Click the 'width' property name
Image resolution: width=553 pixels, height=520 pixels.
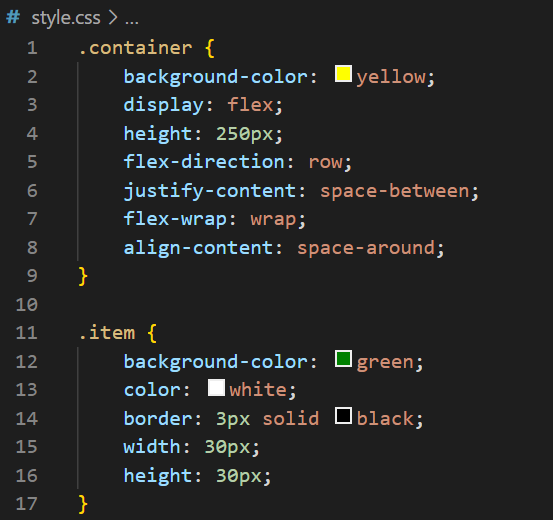click(152, 447)
